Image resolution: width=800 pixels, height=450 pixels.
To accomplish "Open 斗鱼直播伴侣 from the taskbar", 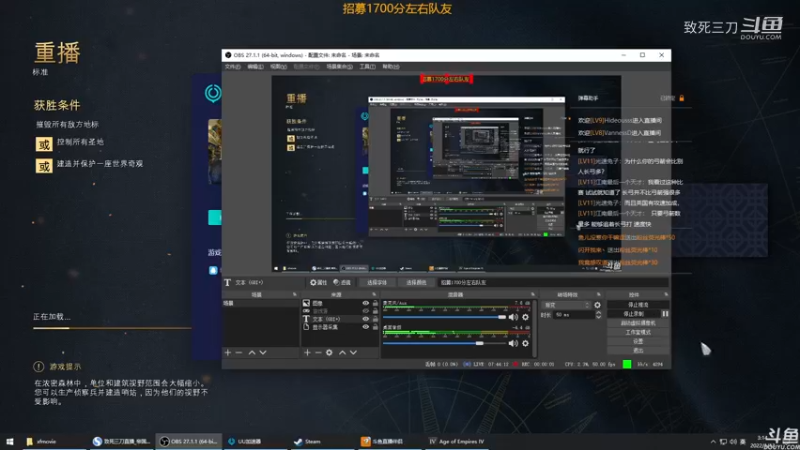I will (x=388, y=441).
